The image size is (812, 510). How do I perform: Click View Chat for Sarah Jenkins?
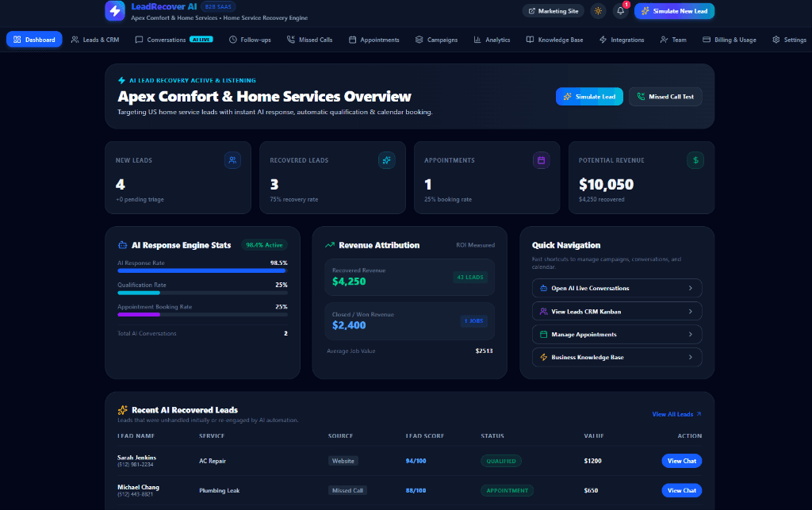(681, 461)
